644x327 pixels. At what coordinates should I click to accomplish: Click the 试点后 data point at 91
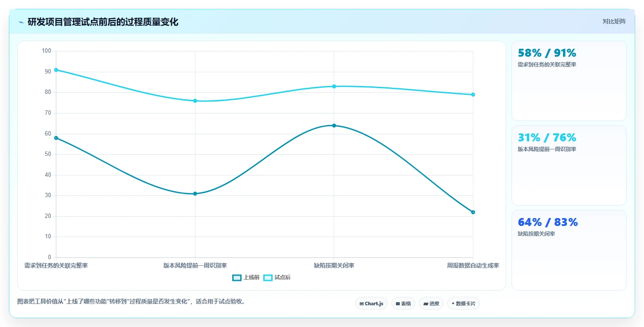[x=56, y=70]
